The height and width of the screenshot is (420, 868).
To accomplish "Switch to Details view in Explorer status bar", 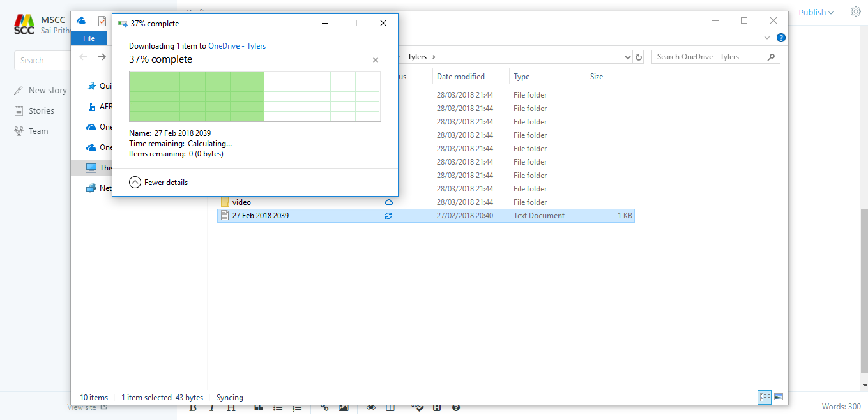I will (765, 397).
